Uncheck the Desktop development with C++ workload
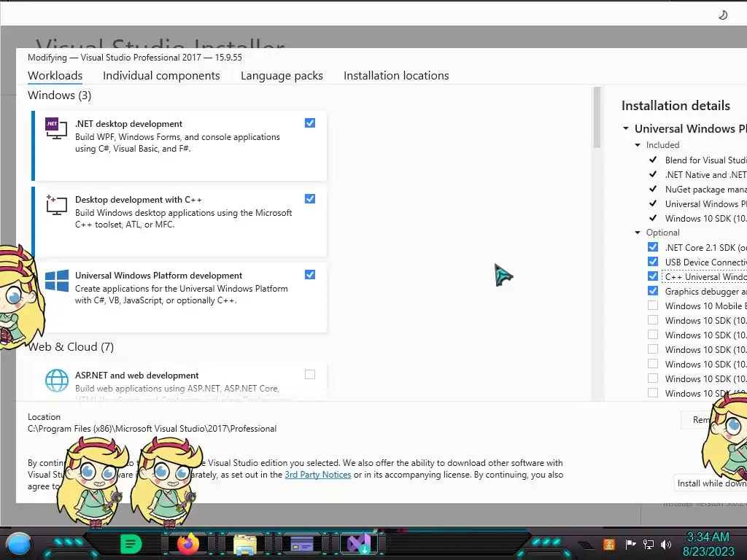 (x=309, y=198)
